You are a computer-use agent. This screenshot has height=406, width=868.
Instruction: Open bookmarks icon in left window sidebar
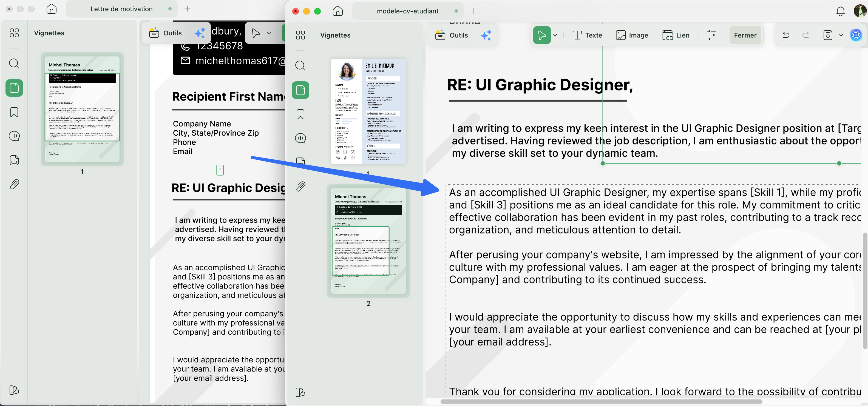(x=14, y=112)
